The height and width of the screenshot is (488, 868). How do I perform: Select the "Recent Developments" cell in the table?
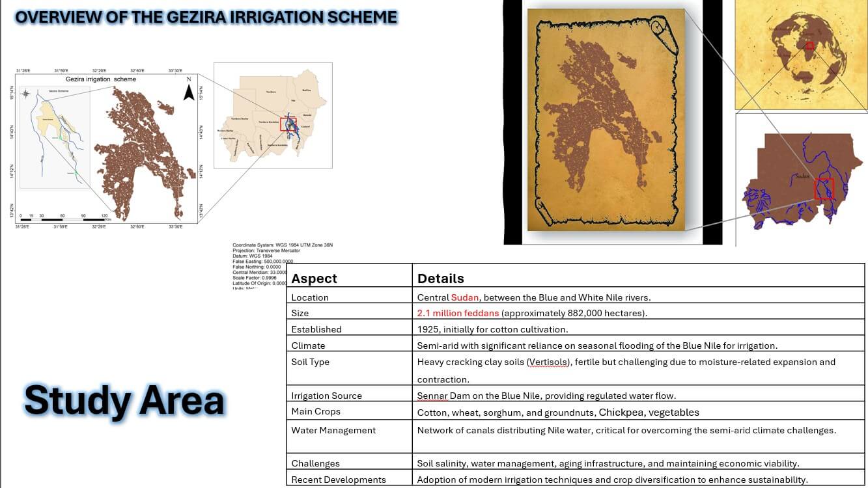point(349,478)
